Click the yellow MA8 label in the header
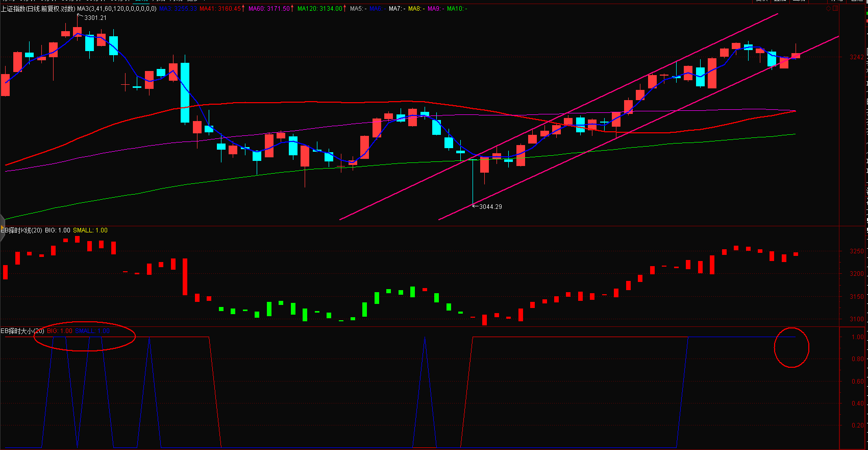This screenshot has width=868, height=450. [x=416, y=9]
